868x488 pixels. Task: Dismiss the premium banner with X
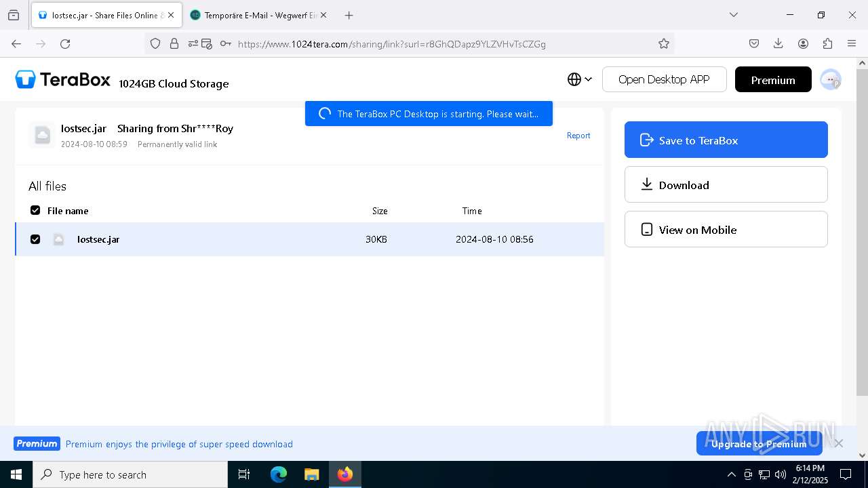pyautogui.click(x=839, y=443)
